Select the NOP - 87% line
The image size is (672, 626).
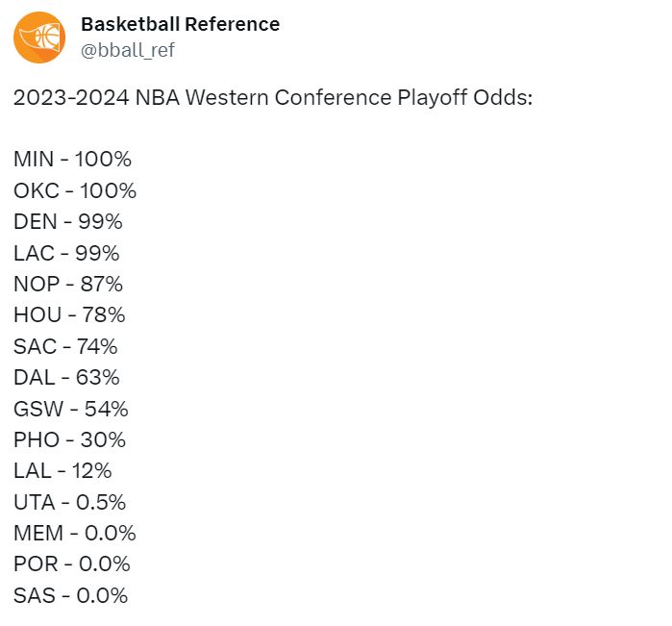click(68, 284)
